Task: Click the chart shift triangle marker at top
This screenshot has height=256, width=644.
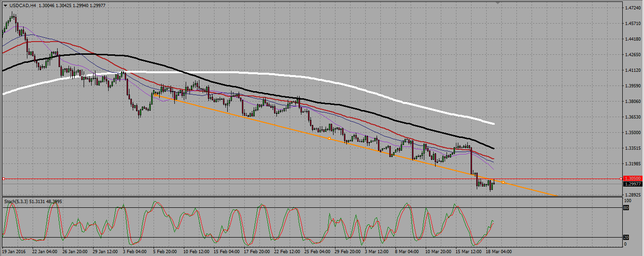Action: click(497, 3)
